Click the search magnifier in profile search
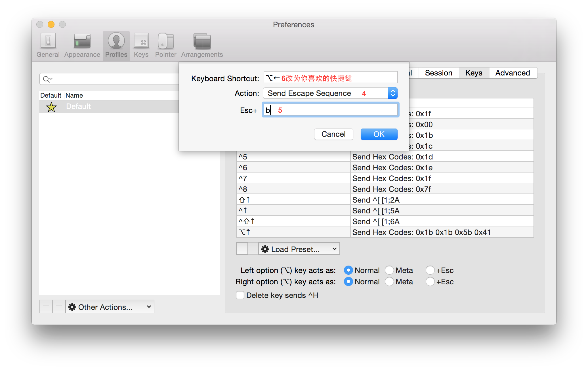This screenshot has width=588, height=370. click(46, 79)
